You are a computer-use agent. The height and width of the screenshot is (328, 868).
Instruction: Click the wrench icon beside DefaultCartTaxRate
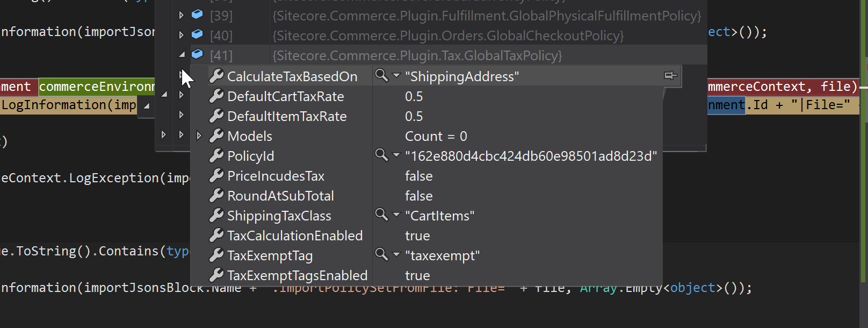pyautogui.click(x=216, y=96)
